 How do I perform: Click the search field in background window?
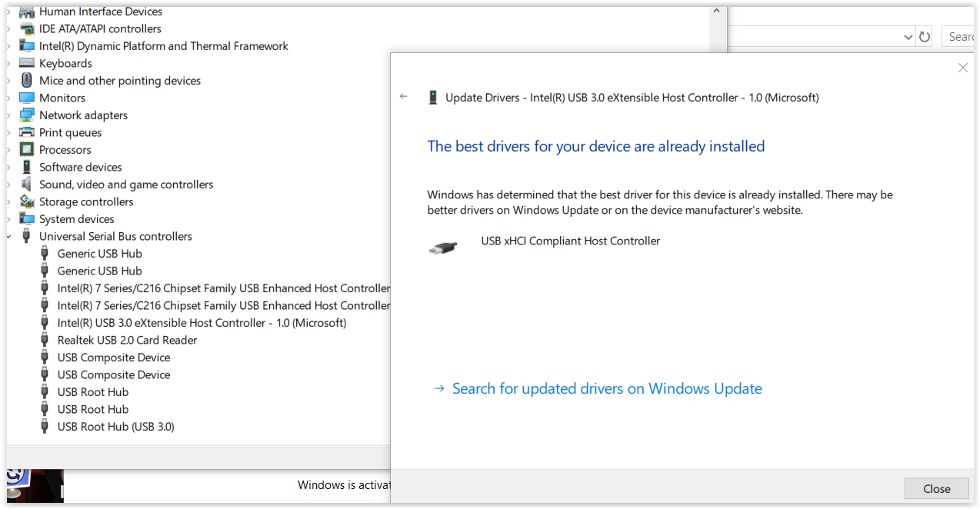(x=958, y=36)
